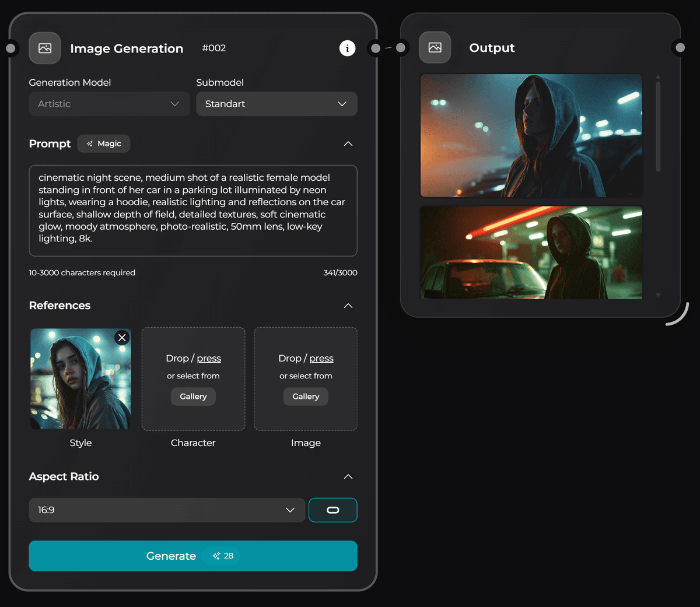This screenshot has height=607, width=700.
Task: Open the info icon in node header
Action: 347,48
